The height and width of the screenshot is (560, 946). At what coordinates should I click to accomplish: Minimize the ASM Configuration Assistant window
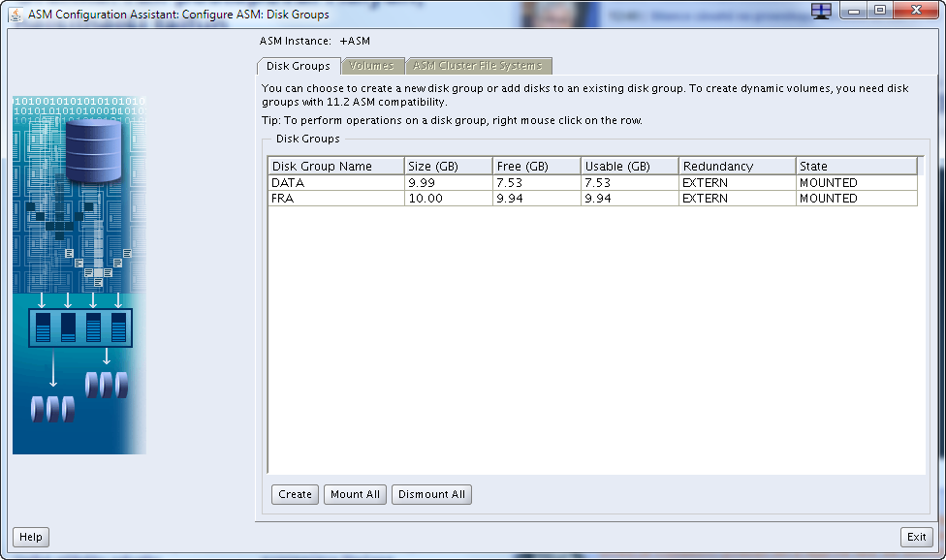point(853,11)
